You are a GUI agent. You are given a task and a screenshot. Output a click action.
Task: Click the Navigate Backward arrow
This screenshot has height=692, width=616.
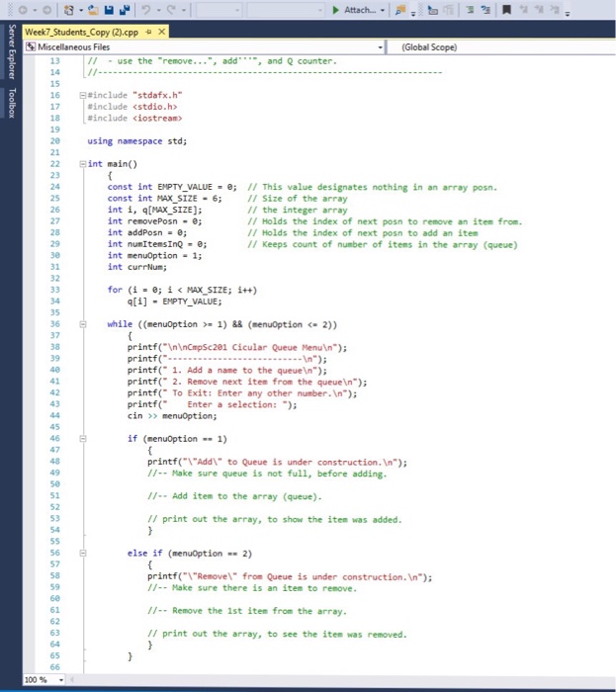23,10
